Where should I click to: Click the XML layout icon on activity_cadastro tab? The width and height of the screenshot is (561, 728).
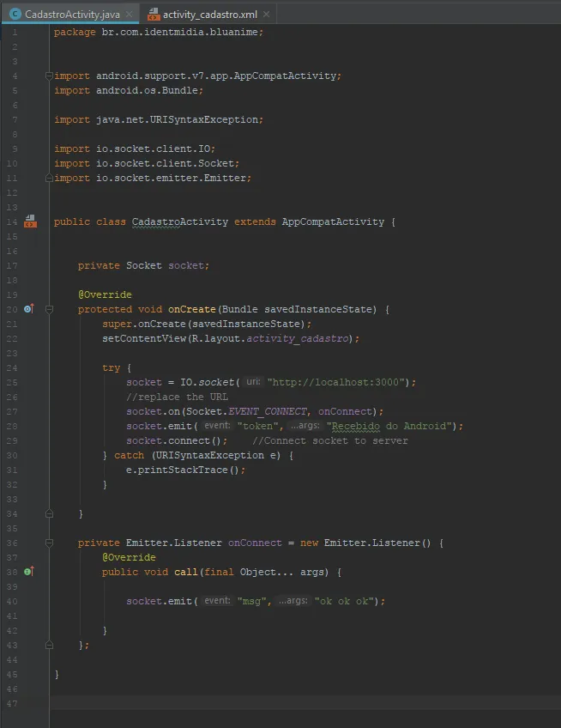(154, 15)
